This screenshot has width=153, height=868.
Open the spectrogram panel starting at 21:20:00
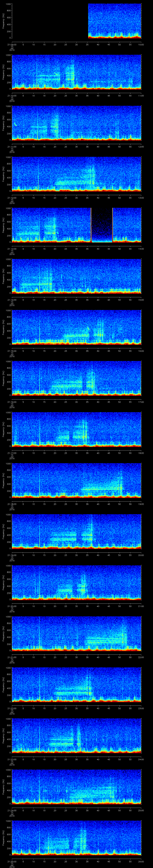click(x=77, y=582)
